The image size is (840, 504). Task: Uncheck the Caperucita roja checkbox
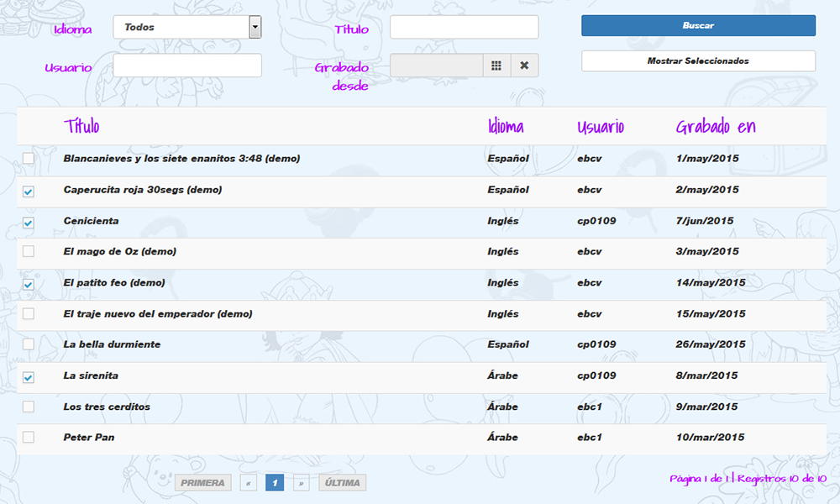[29, 192]
